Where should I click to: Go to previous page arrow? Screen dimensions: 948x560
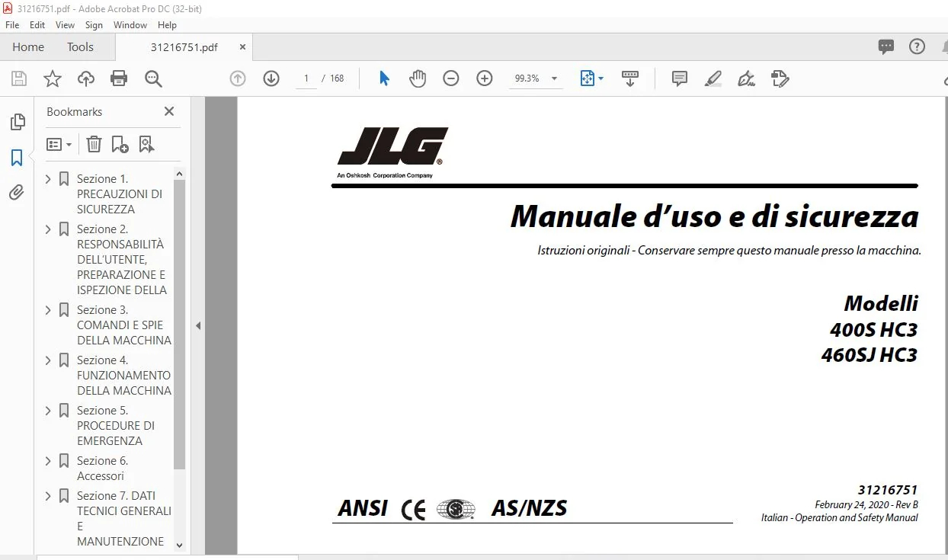(x=238, y=78)
